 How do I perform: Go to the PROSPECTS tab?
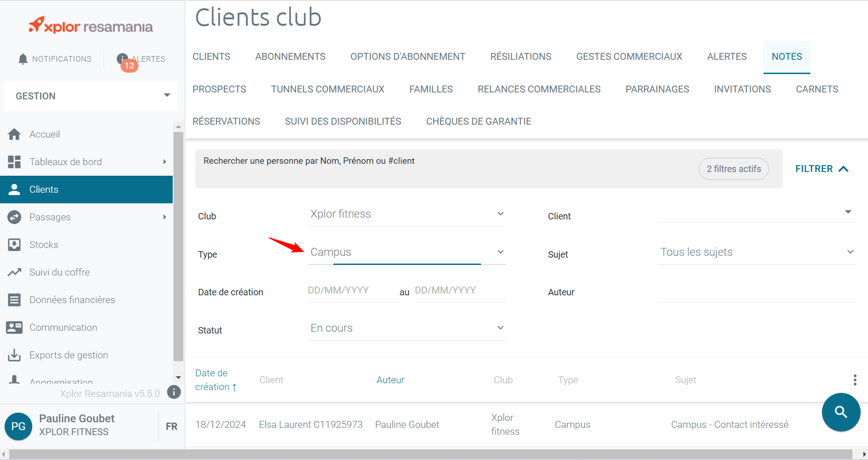coord(219,89)
